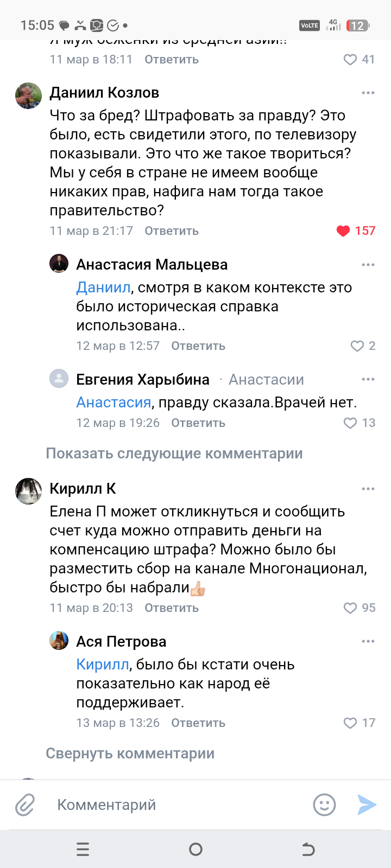
Task: Tap Ответить under Даниил Козлов's comment
Action: click(172, 231)
